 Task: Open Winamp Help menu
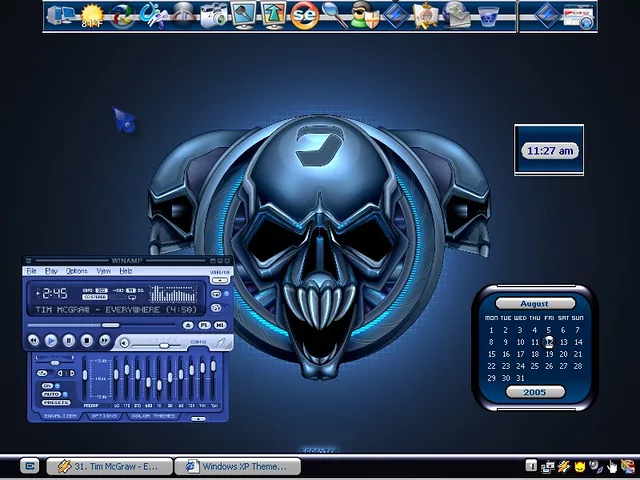tap(125, 271)
